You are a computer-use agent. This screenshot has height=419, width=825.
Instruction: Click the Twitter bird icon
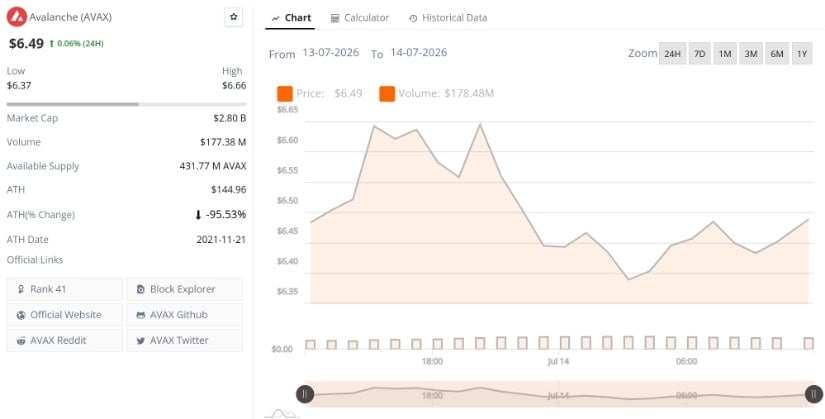(x=140, y=341)
